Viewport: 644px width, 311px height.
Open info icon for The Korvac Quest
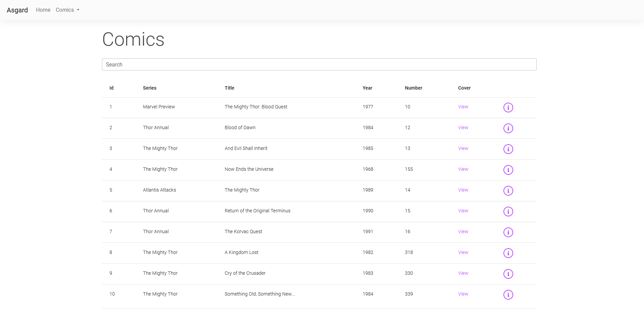tap(508, 232)
